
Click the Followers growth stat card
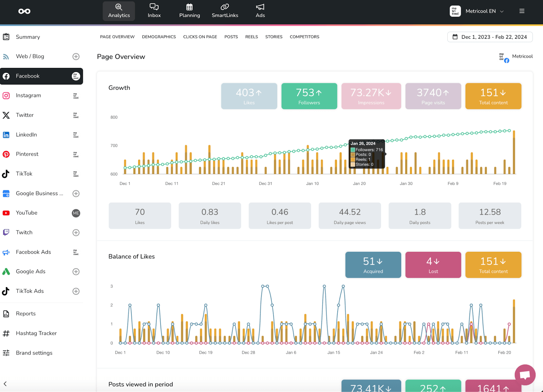pos(309,96)
